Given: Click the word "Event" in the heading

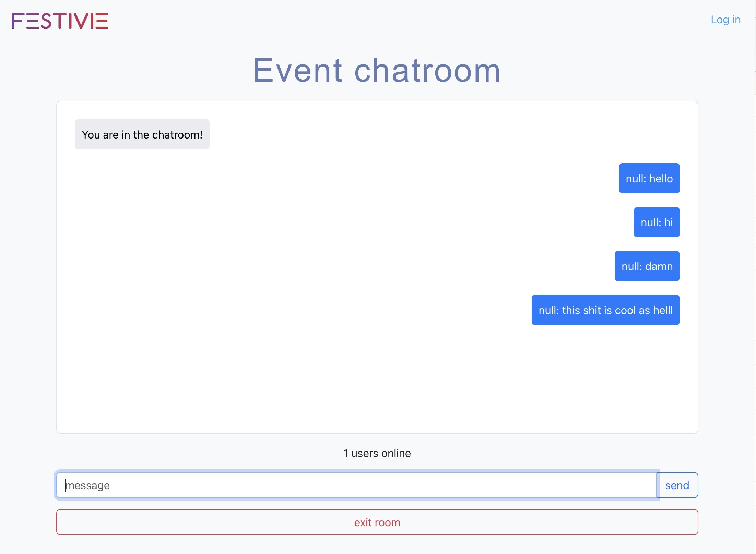Looking at the screenshot, I should (298, 71).
